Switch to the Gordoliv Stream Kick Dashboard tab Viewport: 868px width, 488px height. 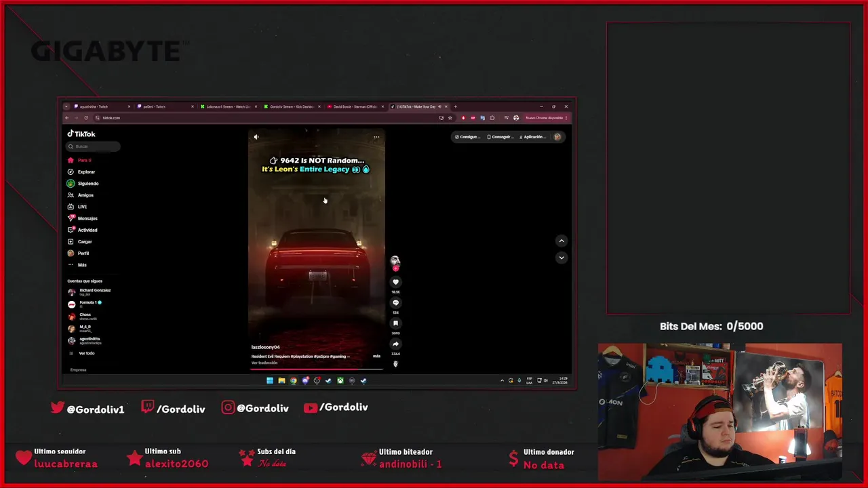[x=292, y=106]
